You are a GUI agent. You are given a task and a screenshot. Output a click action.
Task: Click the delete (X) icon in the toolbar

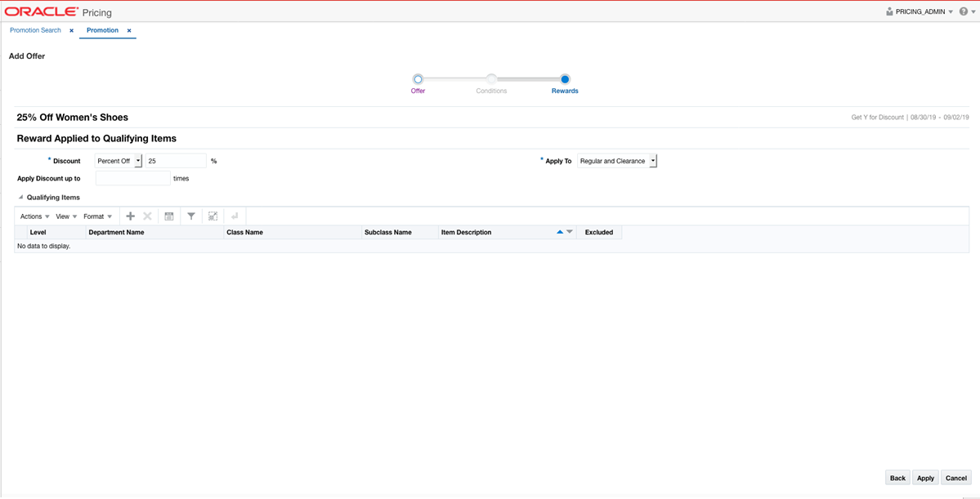(x=147, y=216)
